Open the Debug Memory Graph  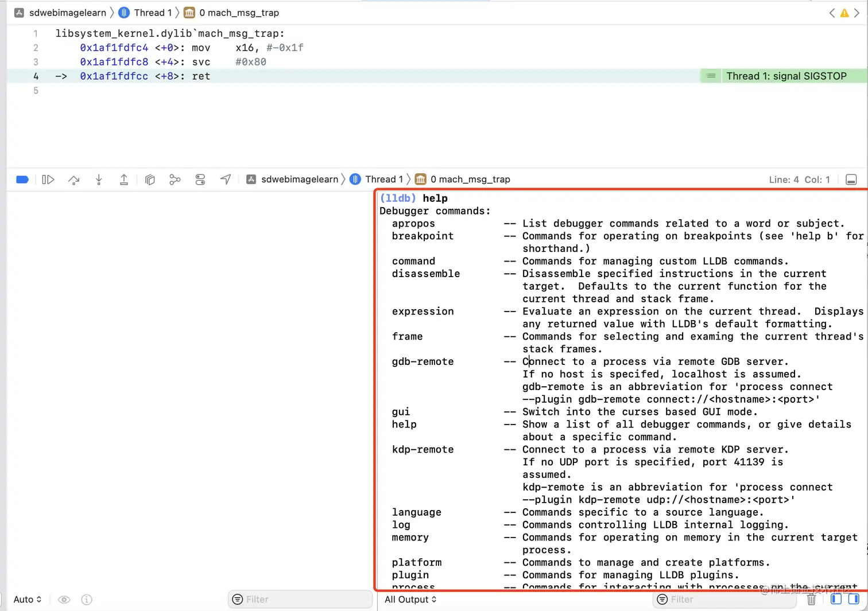[x=175, y=180]
